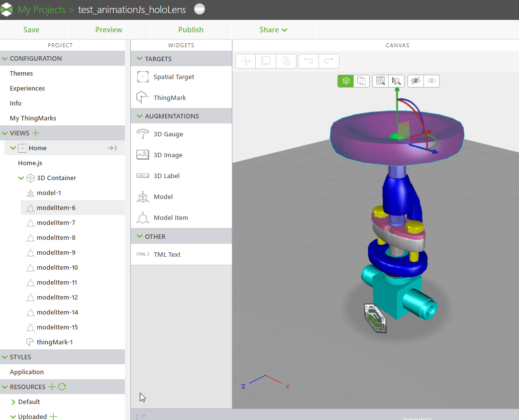Refresh resources with the circular arrow icon
The image size is (519, 420).
click(62, 387)
